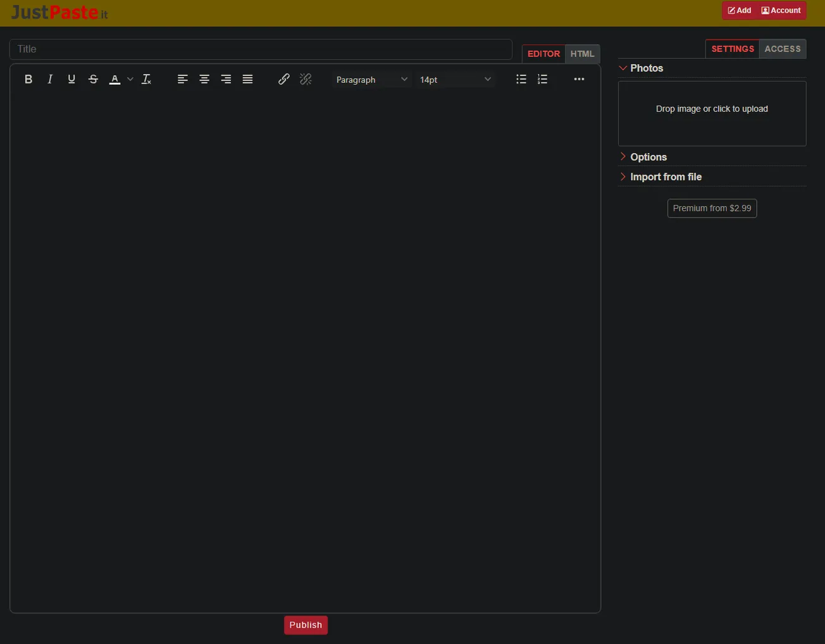Switch to the Access tab
Image resolution: width=825 pixels, height=644 pixels.
783,49
